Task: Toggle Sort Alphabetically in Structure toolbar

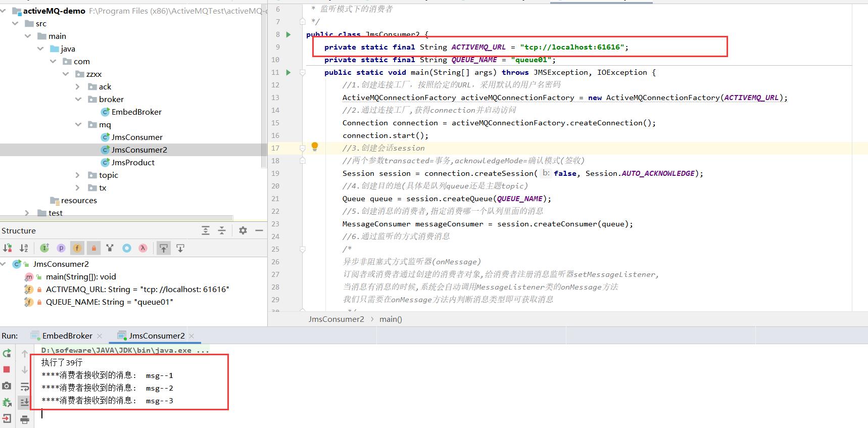Action: pos(24,248)
